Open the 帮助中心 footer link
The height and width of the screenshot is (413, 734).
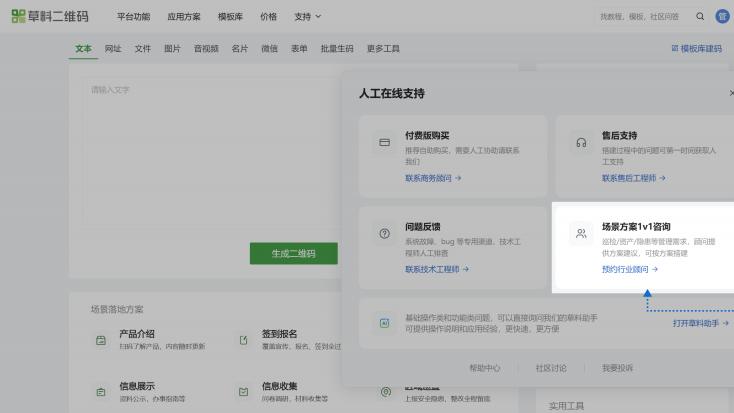click(485, 368)
